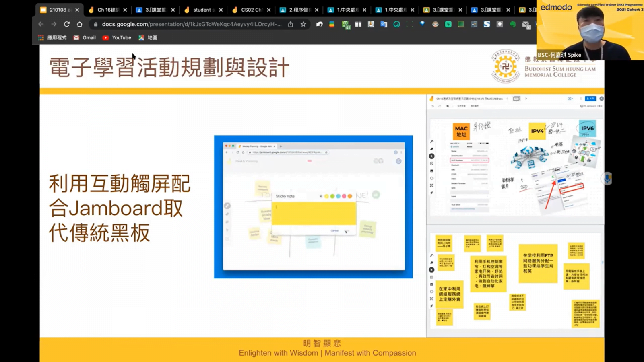
Task: Click the yellow sticky note text area
Action: click(x=314, y=213)
